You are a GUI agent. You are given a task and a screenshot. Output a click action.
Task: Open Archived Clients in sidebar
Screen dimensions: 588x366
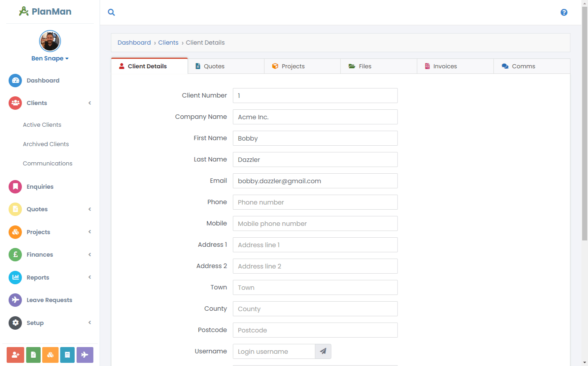[x=46, y=144]
